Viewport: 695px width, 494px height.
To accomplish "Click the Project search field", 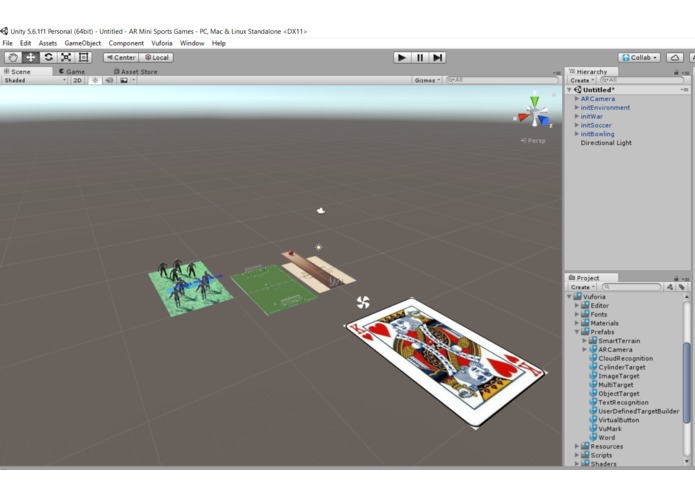I will [630, 287].
